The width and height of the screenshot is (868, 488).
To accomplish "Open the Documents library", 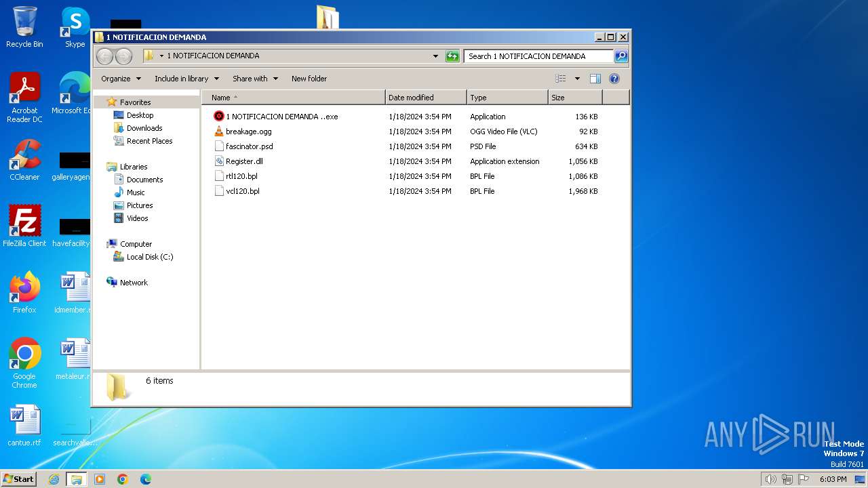I will pyautogui.click(x=144, y=180).
